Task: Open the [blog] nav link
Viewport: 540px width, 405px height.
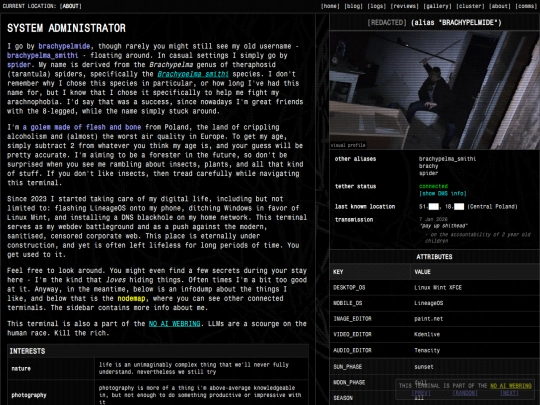Action: (x=353, y=6)
